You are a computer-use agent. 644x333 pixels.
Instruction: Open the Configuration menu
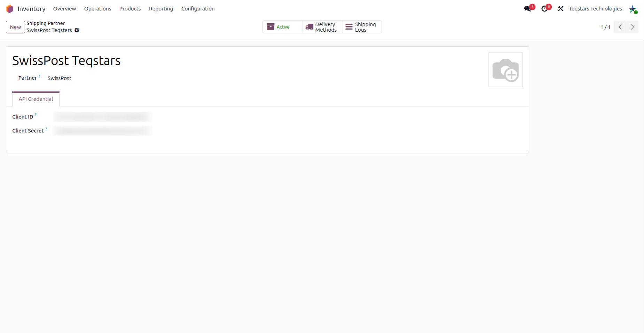tap(198, 9)
